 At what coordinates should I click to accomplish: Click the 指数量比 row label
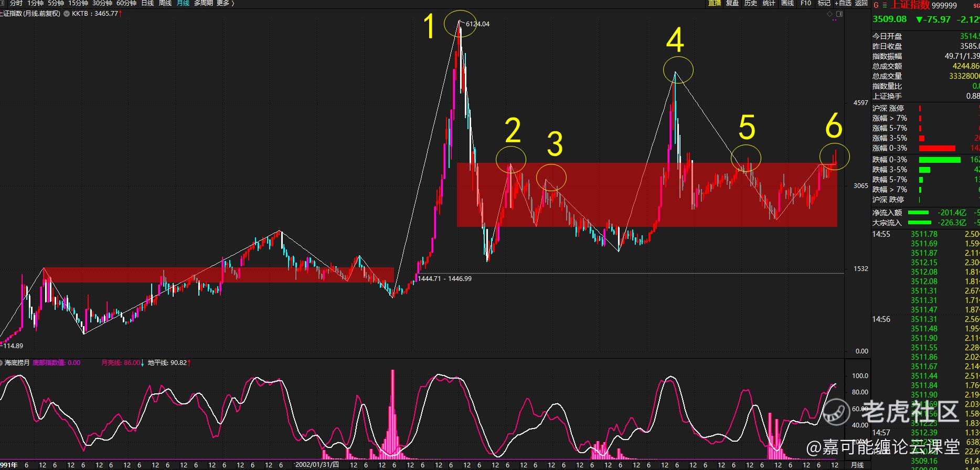point(887,86)
